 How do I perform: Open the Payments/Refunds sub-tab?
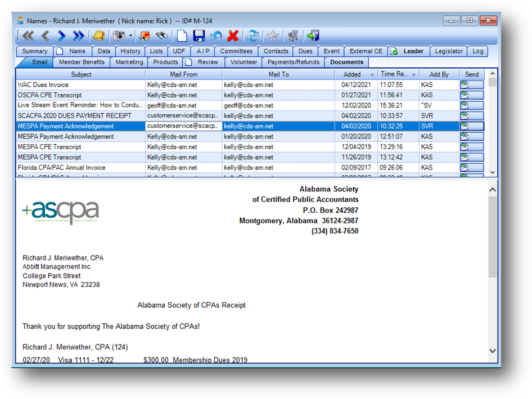[x=293, y=62]
